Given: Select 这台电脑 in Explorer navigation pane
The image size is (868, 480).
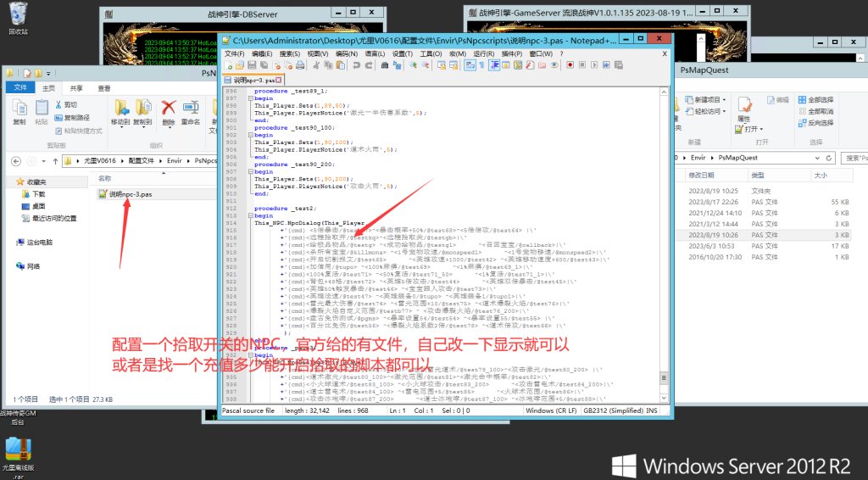Looking at the screenshot, I should (x=36, y=243).
